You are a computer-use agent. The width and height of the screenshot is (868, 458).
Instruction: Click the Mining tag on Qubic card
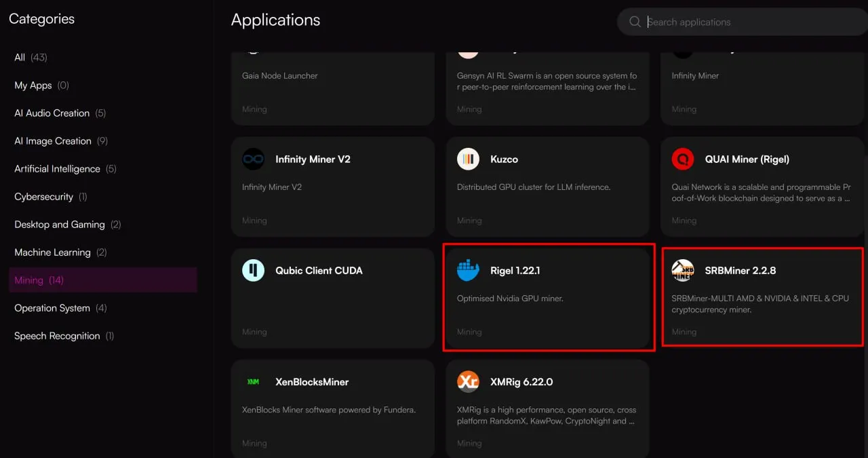254,332
